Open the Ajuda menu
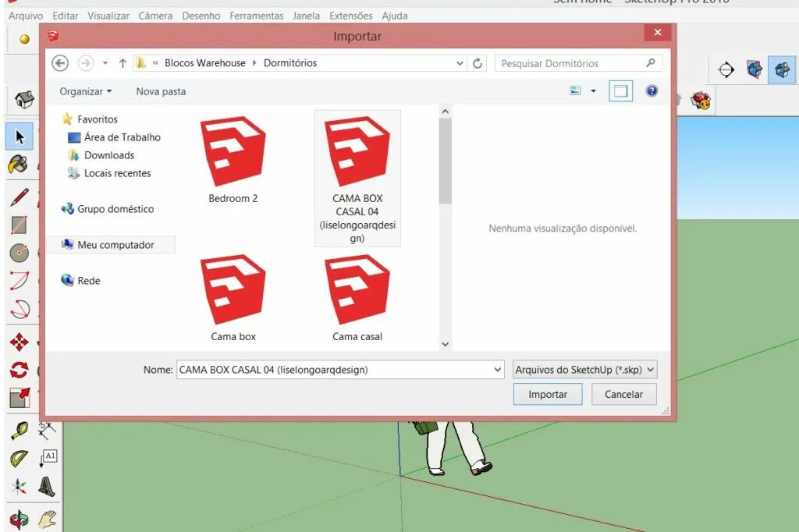Viewport: 799px width, 532px height. click(x=394, y=16)
